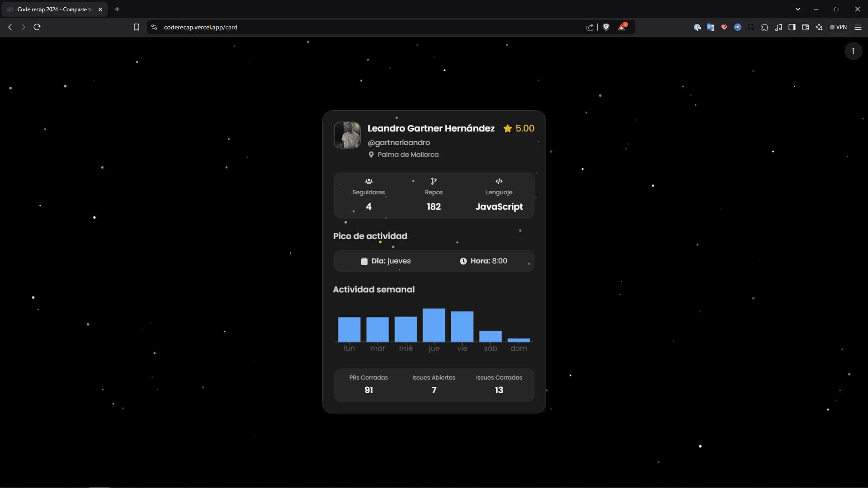Open the screenshot capture extension icon
Viewport: 868px width, 488px height.
[x=751, y=27]
